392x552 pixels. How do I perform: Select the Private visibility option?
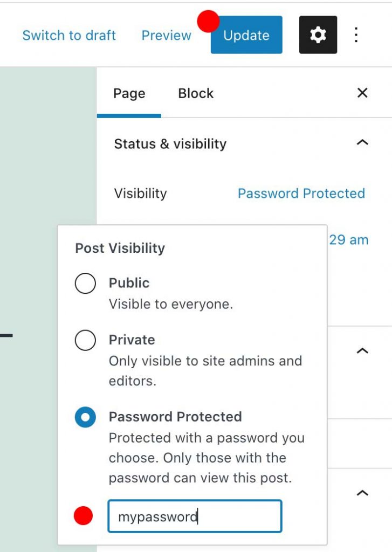pos(85,340)
